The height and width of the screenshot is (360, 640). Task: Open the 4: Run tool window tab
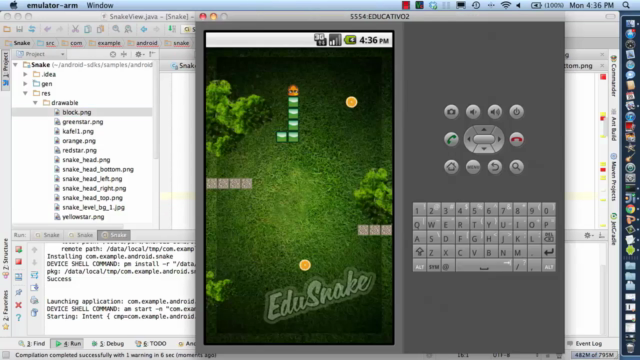point(68,344)
